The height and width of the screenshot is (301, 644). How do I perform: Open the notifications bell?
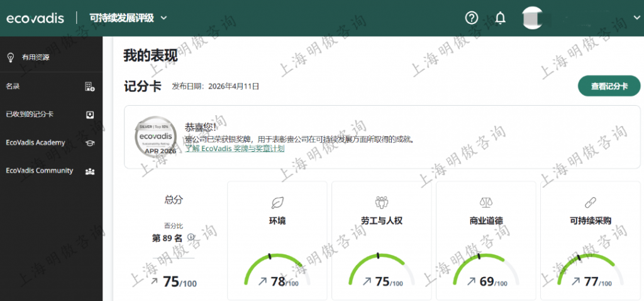(501, 18)
